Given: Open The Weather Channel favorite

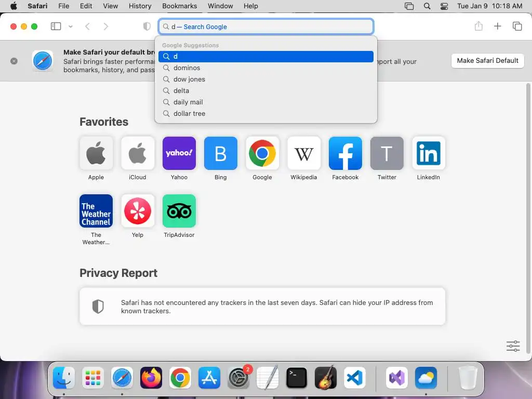Looking at the screenshot, I should coord(96,211).
